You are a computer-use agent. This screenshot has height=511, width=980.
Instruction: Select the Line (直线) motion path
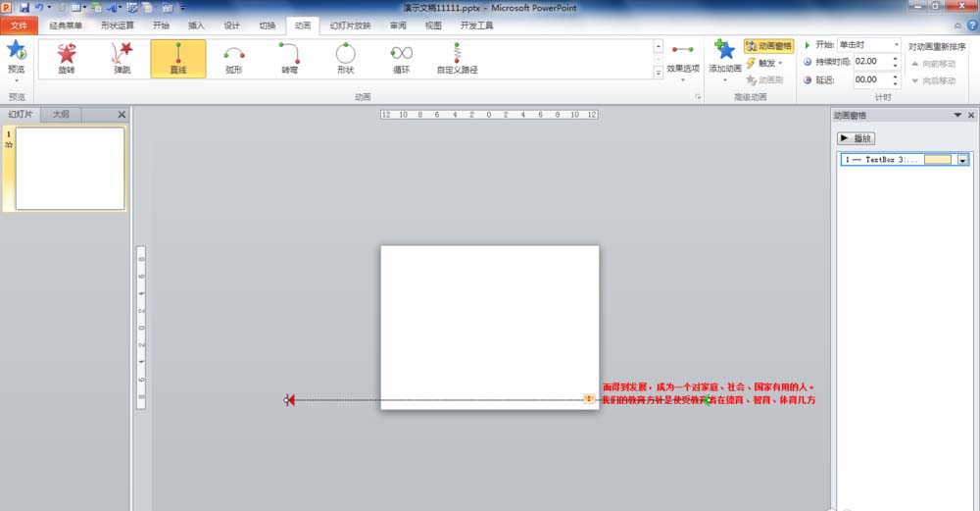(x=178, y=59)
